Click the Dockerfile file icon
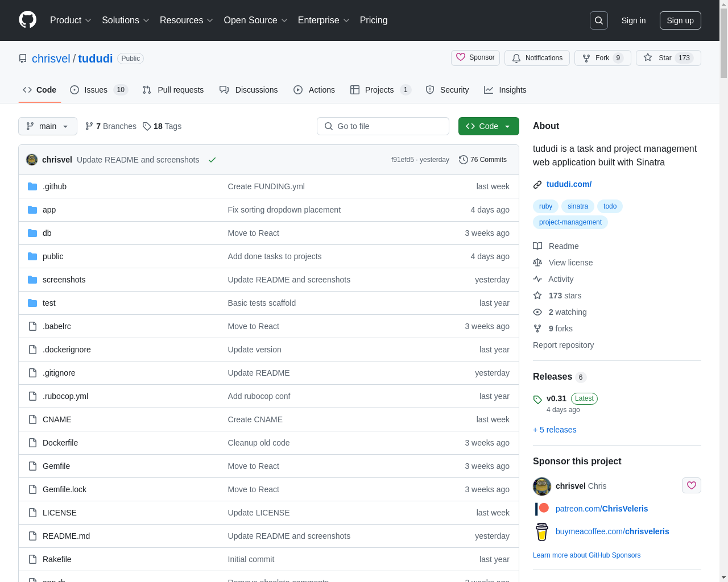 coord(32,443)
